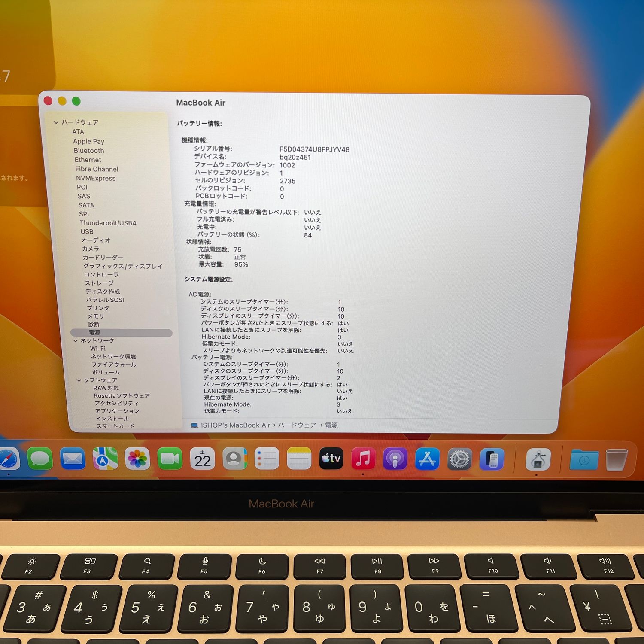Click ハードウェア in the bottom path bar
Viewport: 644px width, 644px height.
point(297,425)
